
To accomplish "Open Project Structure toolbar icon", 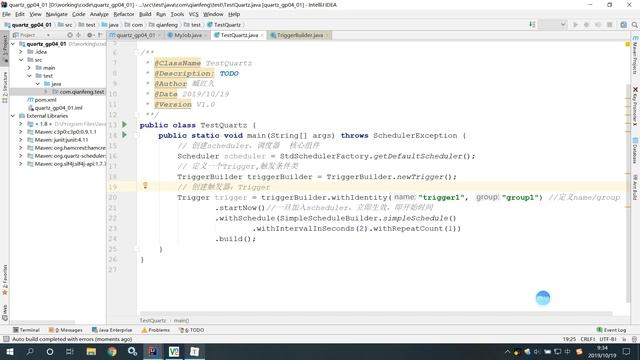I will pyautogui.click(x=623, y=25).
